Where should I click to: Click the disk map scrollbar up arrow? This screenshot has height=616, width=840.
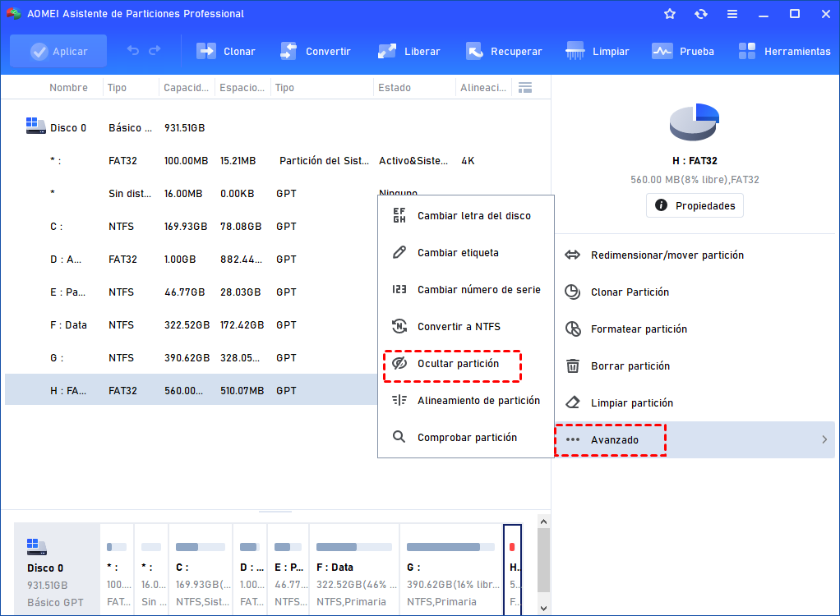(x=544, y=522)
